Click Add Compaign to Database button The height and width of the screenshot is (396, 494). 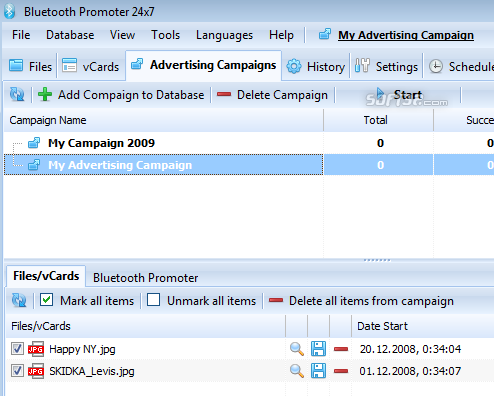(121, 95)
